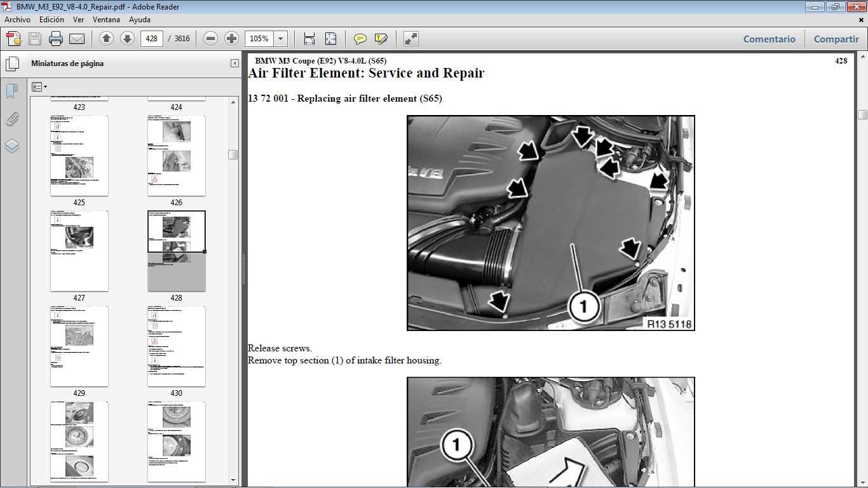Open the Compartir pane

tap(836, 39)
